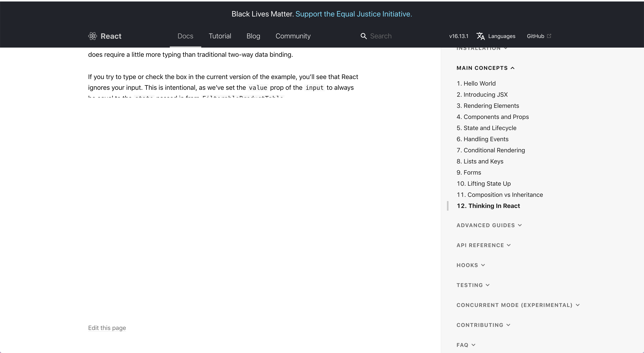The width and height of the screenshot is (644, 353).
Task: Open the Community section
Action: [x=293, y=36]
